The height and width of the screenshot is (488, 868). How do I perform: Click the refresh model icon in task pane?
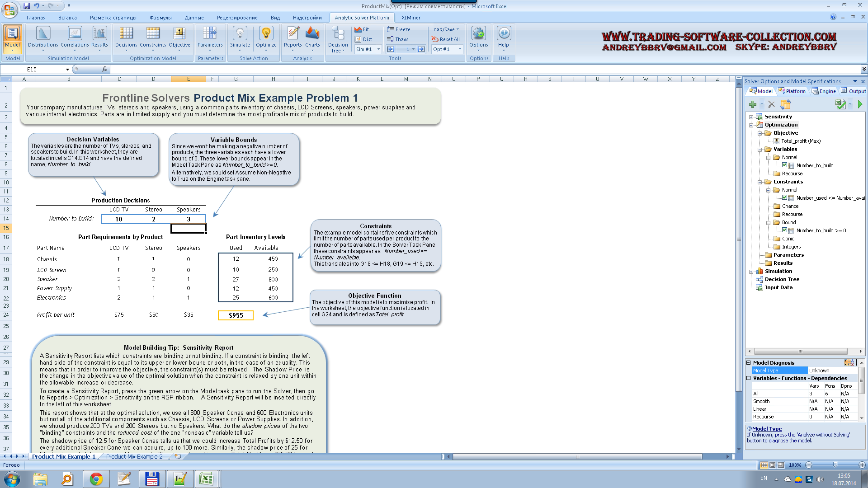click(x=786, y=104)
